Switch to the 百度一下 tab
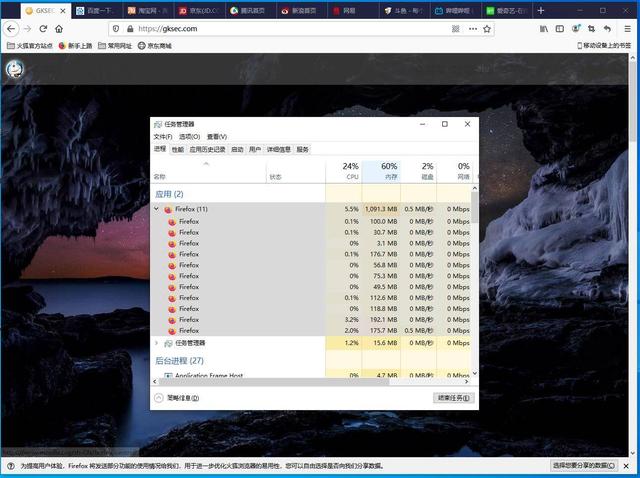The image size is (640, 478). point(97,11)
